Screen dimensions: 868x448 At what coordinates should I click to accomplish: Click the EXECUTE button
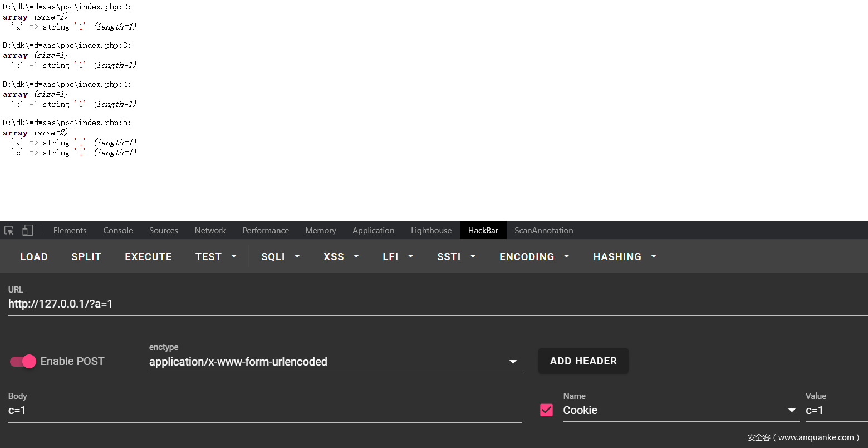tap(148, 257)
